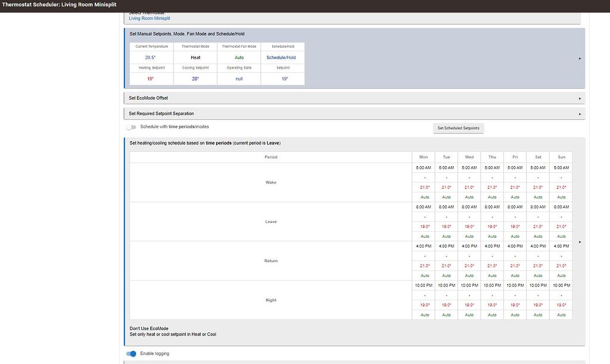Screen dimensions: 610x364
Task: Click Friday's Night temperature of 19.0°
Action: pyautogui.click(x=515, y=304)
